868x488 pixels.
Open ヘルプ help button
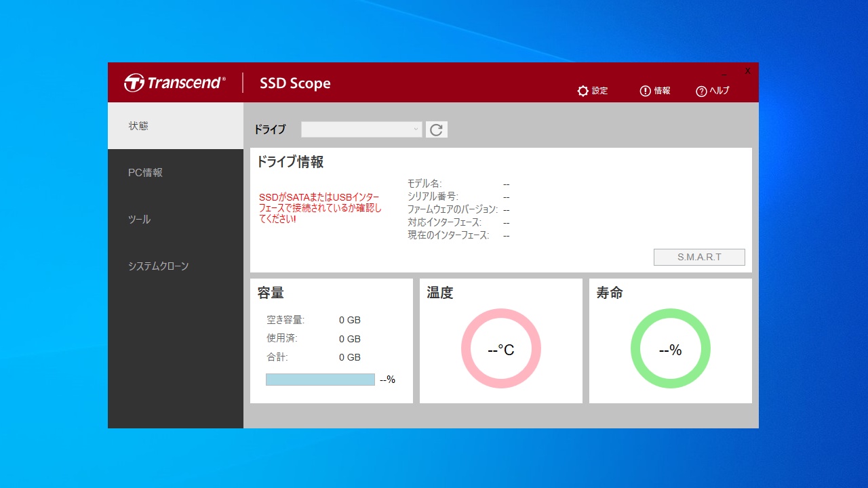713,91
